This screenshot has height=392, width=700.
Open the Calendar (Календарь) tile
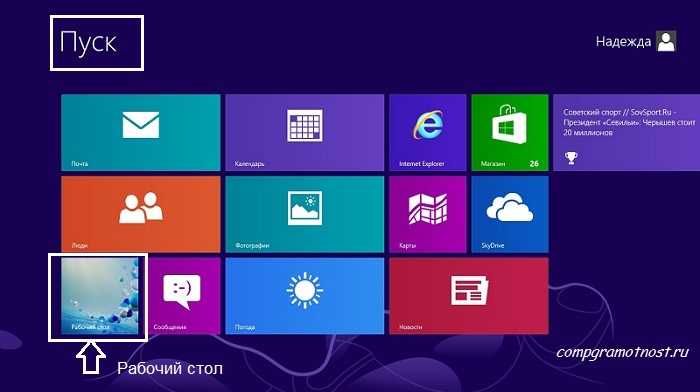[x=304, y=132]
